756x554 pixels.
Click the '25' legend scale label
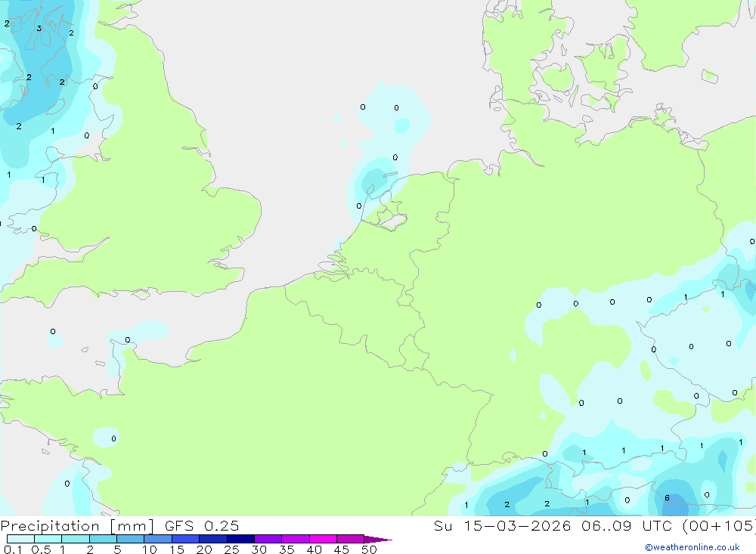click(x=231, y=549)
